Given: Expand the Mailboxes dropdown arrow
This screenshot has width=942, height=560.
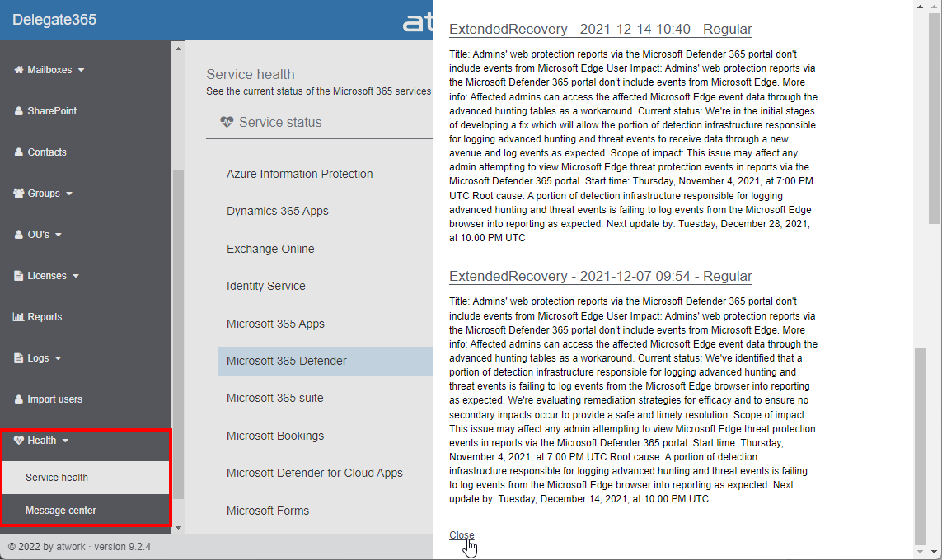Looking at the screenshot, I should point(82,71).
